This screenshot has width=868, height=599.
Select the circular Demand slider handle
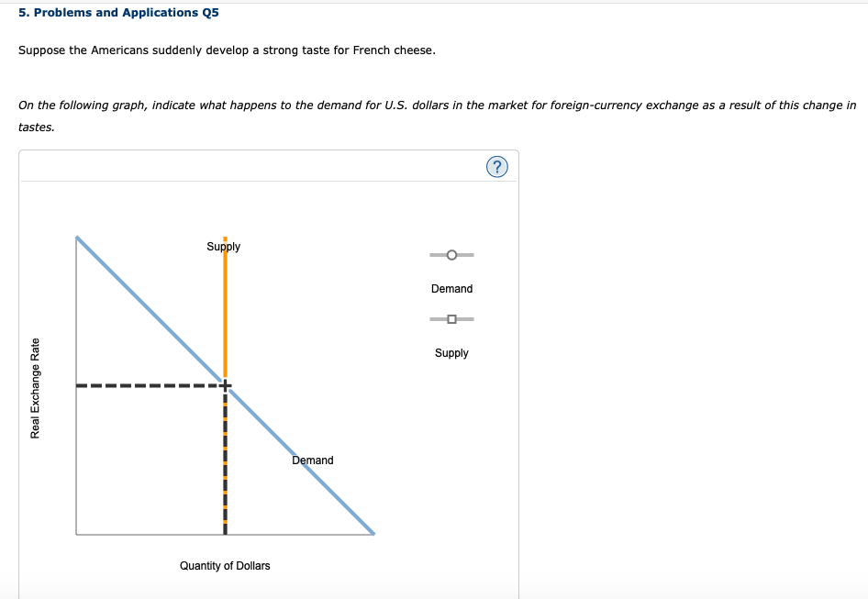[451, 254]
